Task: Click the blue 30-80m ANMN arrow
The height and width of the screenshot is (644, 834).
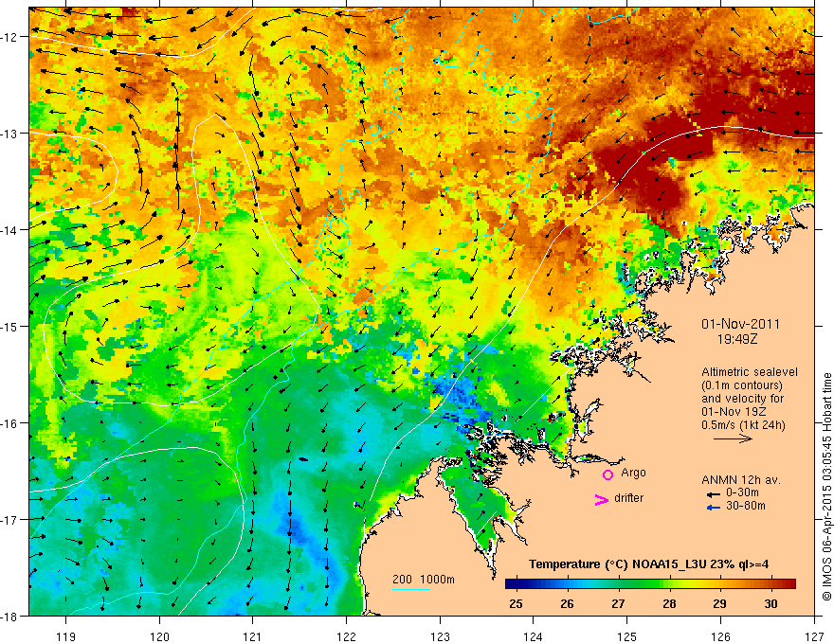Action: 714,508
